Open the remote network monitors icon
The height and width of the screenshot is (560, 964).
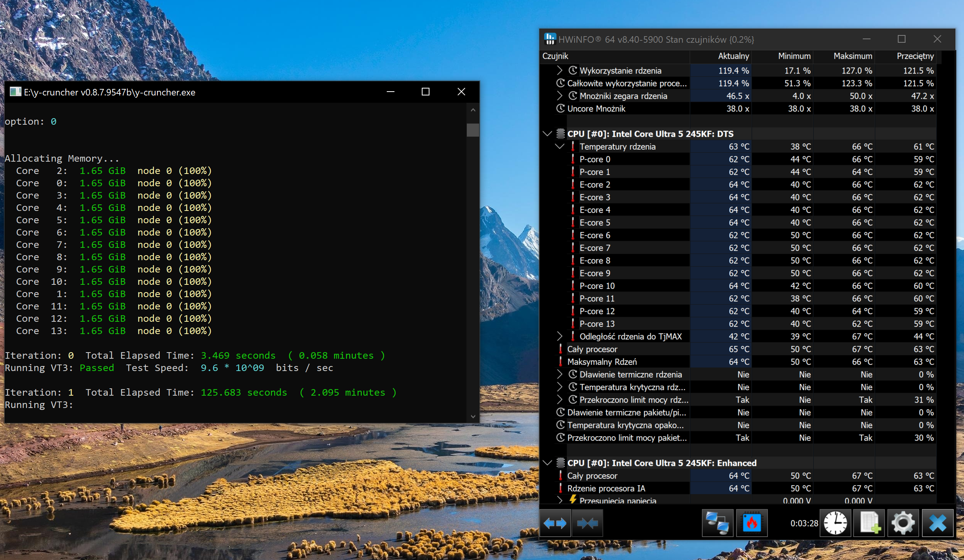[x=717, y=523]
